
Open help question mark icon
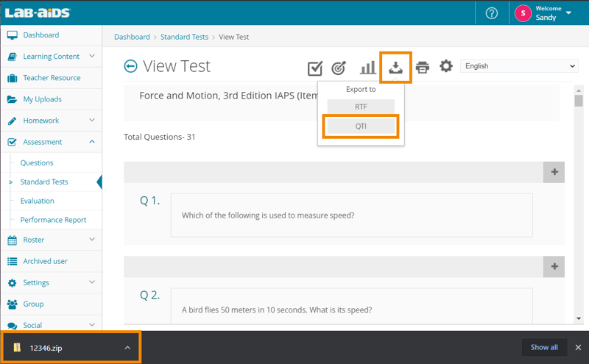tap(492, 13)
